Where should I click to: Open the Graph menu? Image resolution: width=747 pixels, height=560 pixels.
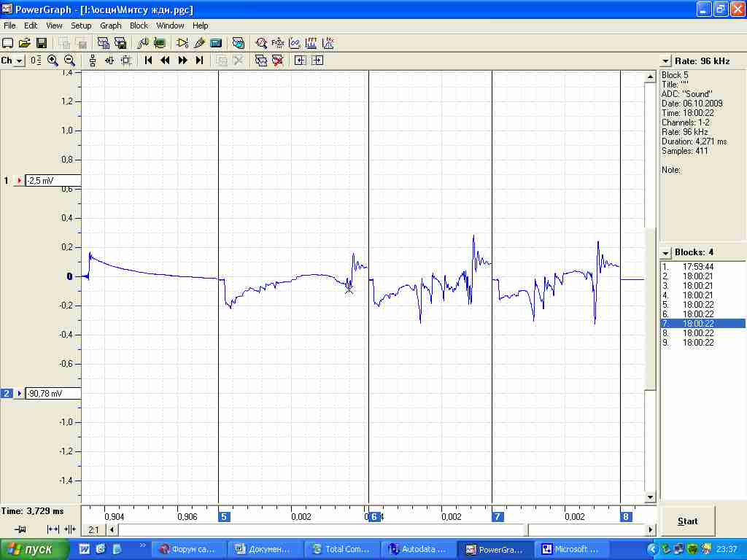click(x=111, y=26)
